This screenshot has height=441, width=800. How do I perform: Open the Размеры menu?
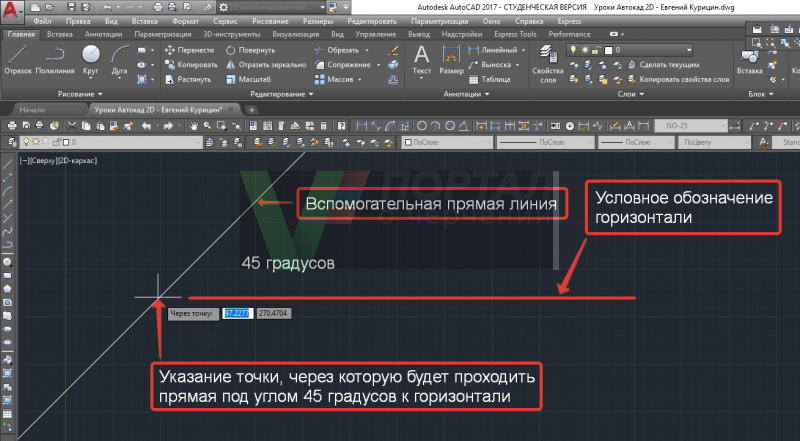coord(318,21)
